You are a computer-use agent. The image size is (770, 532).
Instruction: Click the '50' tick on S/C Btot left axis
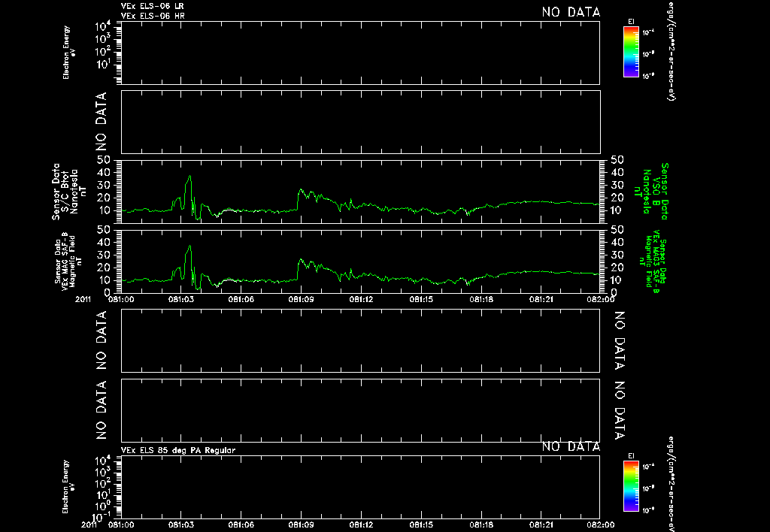tap(104, 159)
